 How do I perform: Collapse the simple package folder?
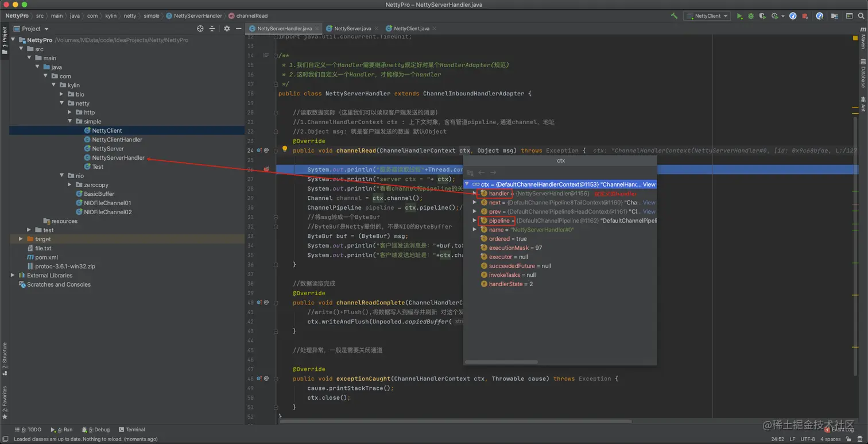point(70,121)
